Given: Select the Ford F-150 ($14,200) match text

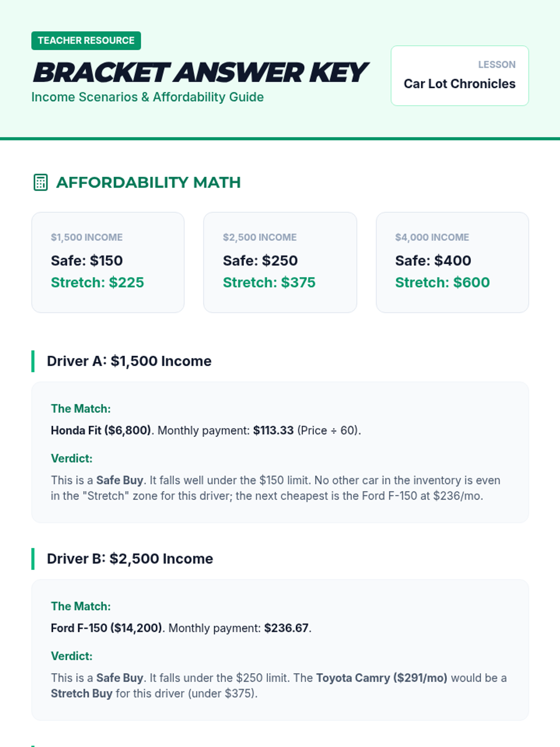Looking at the screenshot, I should tap(106, 628).
